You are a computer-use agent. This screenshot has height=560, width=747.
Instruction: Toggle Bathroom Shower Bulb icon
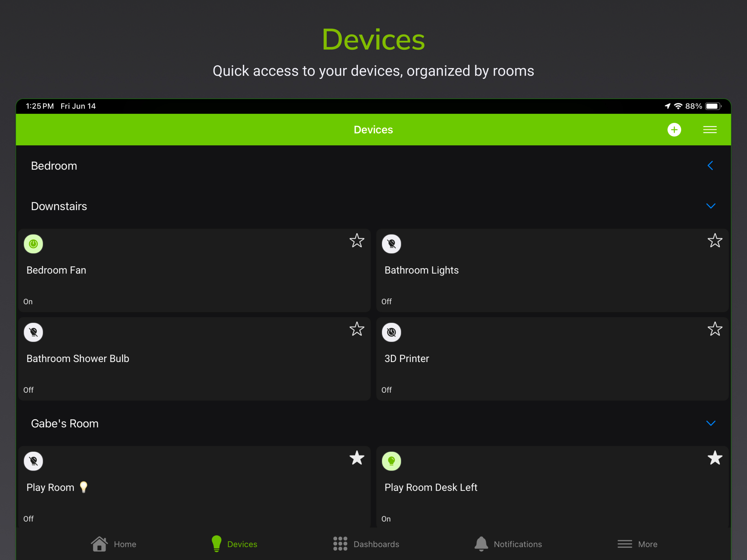(33, 332)
